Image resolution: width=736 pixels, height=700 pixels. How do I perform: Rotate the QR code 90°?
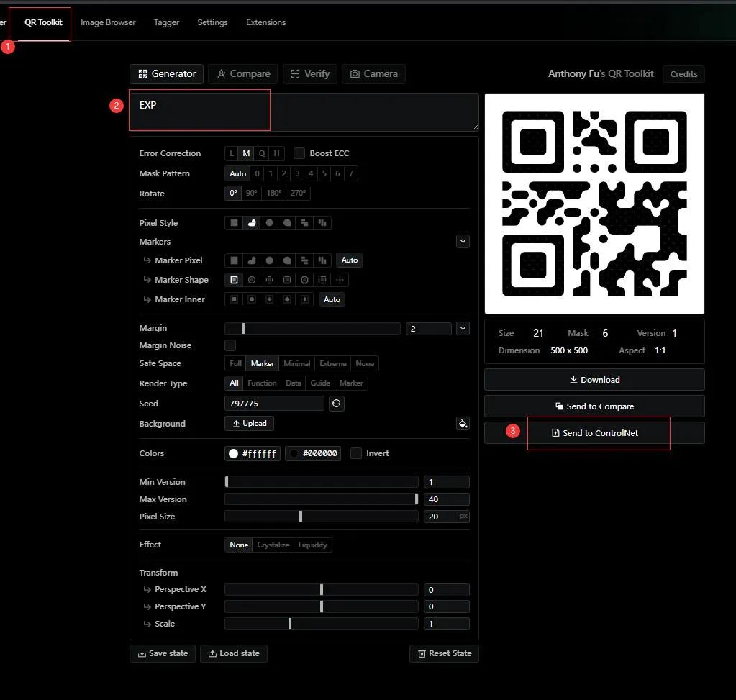coord(252,193)
